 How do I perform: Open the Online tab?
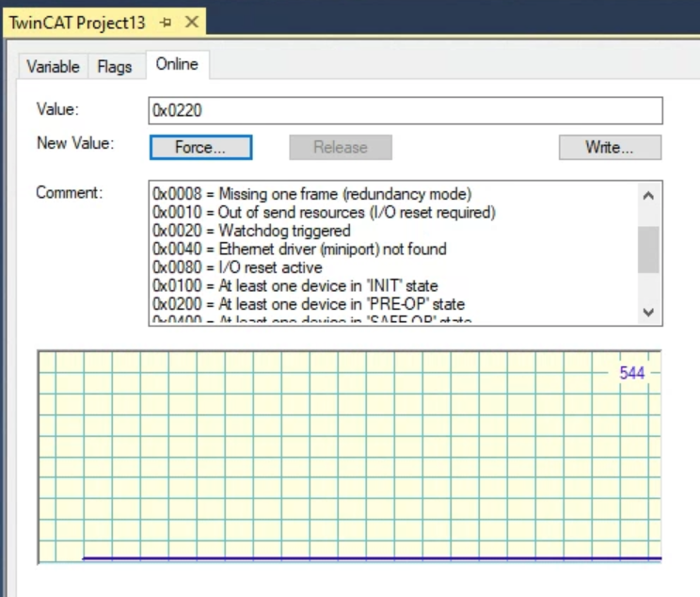(177, 64)
